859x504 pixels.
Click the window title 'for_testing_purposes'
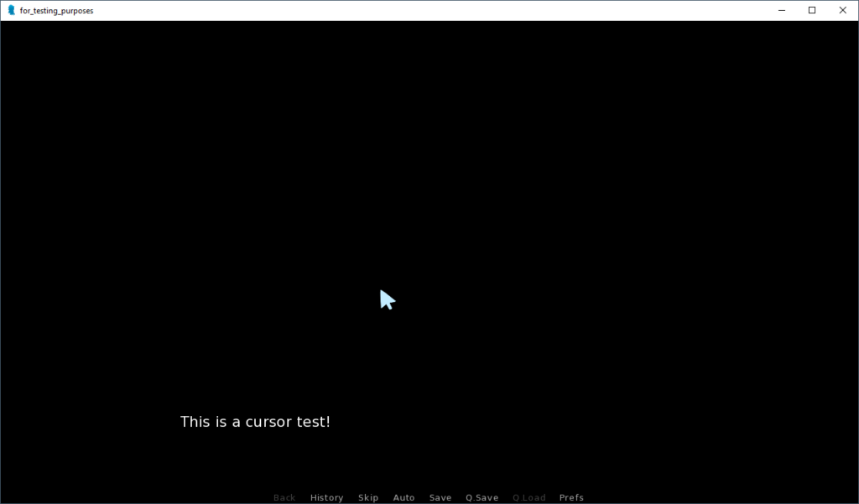56,10
